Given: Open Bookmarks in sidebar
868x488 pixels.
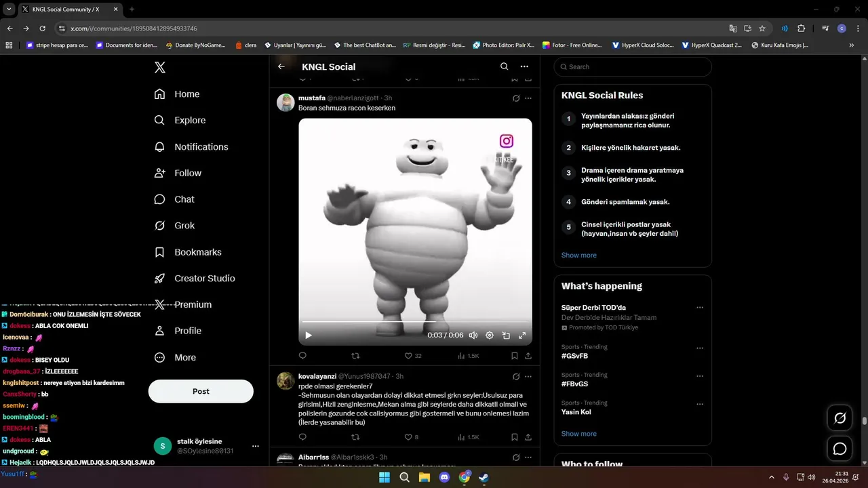Looking at the screenshot, I should [x=188, y=252].
